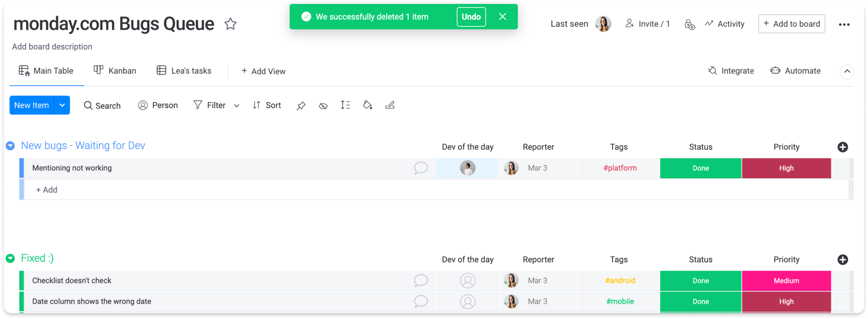Undo the item deletion
The image size is (868, 319).
[471, 17]
